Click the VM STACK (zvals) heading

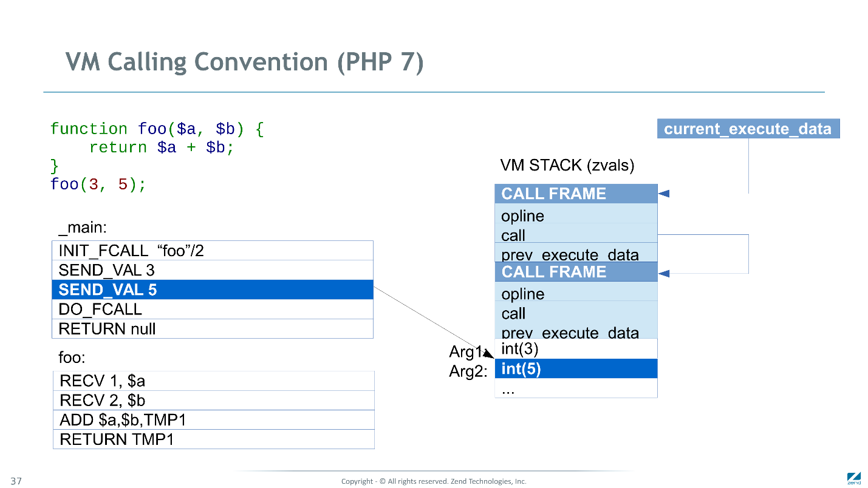point(567,165)
